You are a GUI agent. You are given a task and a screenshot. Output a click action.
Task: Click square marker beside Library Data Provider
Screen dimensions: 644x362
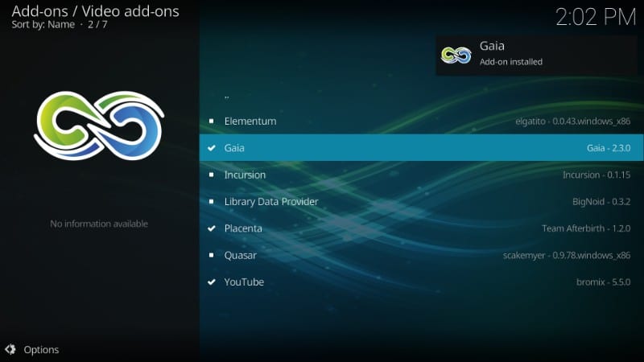click(x=211, y=202)
